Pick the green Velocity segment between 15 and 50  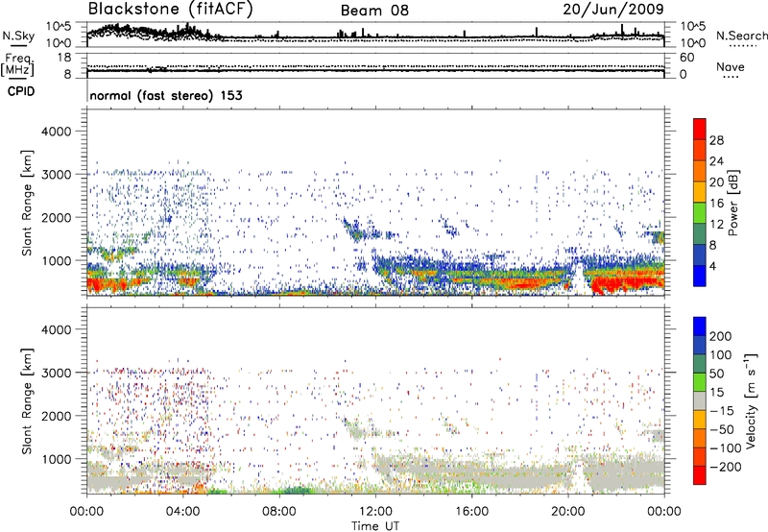tap(700, 382)
